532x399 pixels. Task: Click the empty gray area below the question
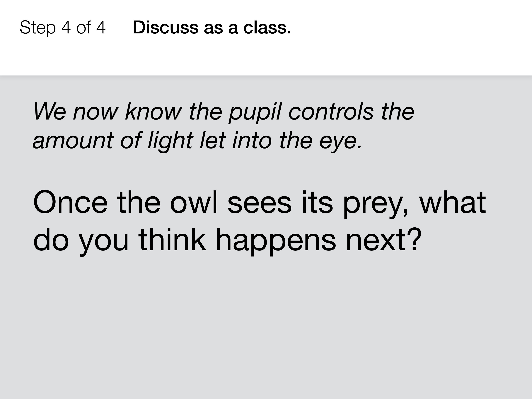click(x=266, y=327)
